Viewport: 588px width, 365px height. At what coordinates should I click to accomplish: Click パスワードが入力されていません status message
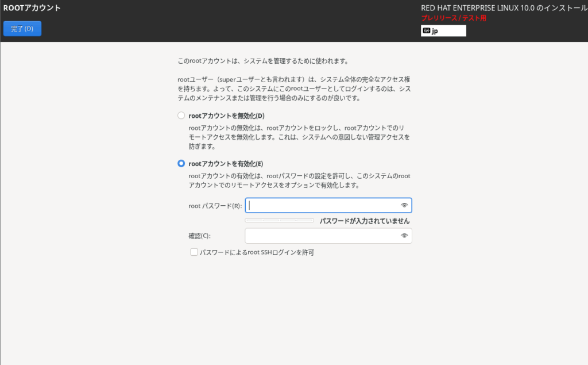[364, 221]
